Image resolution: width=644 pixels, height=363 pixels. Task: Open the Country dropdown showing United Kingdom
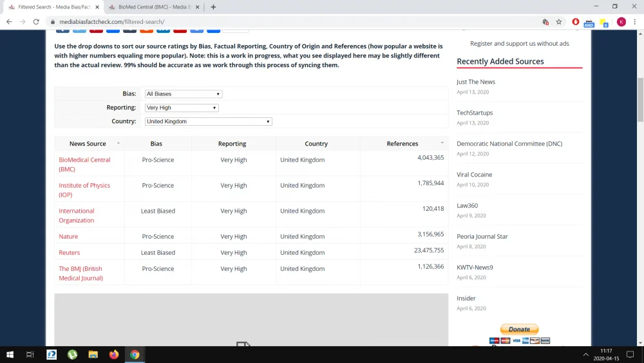208,122
